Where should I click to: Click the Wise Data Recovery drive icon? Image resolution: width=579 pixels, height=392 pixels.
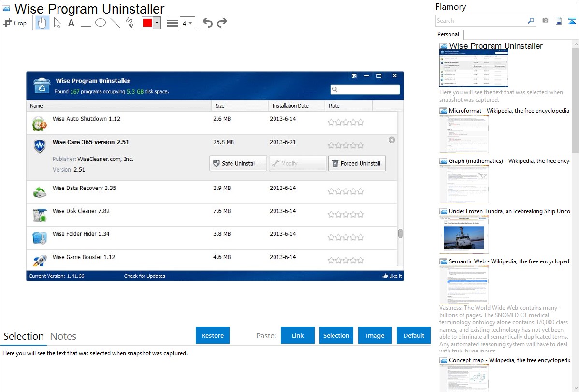click(x=40, y=192)
